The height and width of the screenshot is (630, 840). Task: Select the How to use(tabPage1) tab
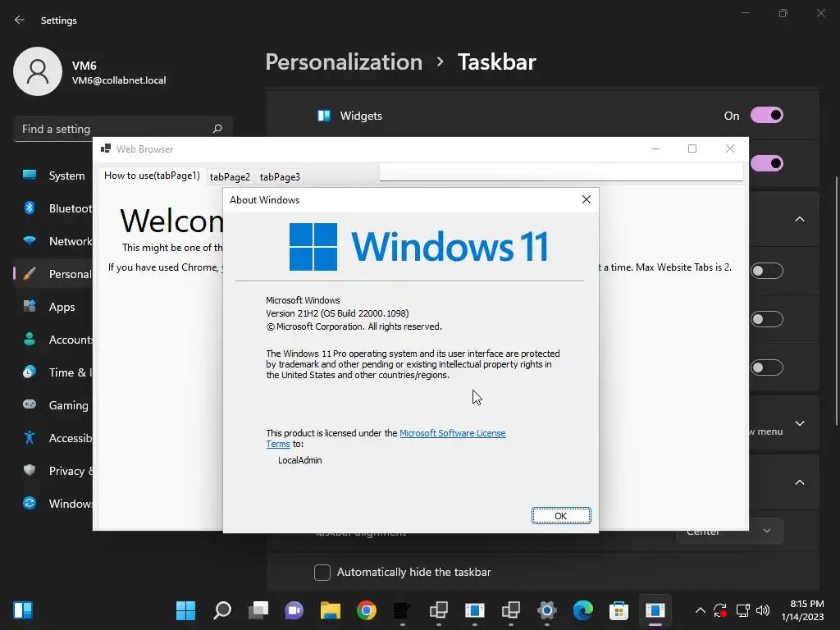tap(152, 176)
